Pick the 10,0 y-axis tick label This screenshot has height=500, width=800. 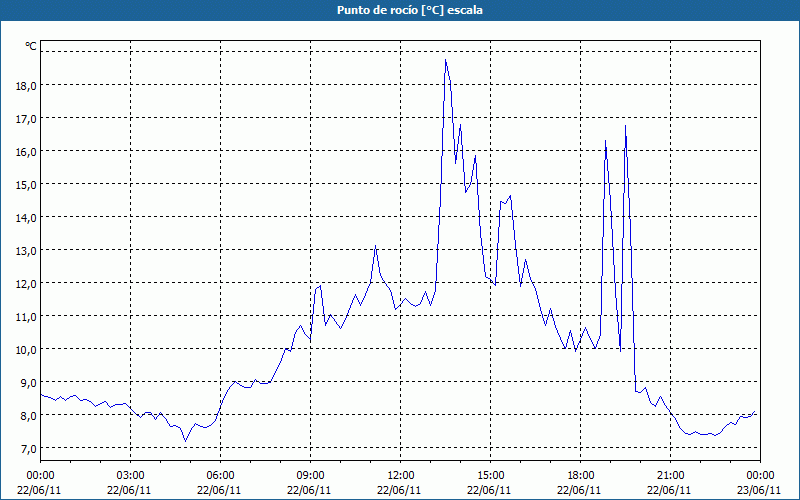point(26,350)
